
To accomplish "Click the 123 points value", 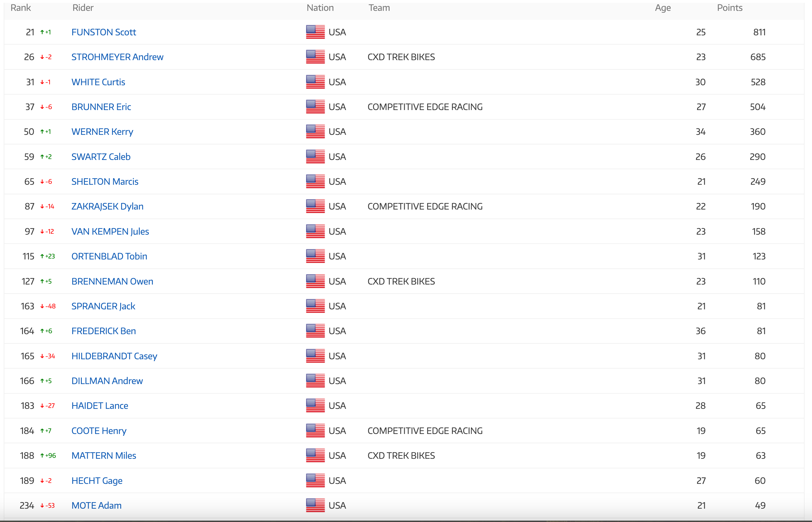I will click(759, 256).
